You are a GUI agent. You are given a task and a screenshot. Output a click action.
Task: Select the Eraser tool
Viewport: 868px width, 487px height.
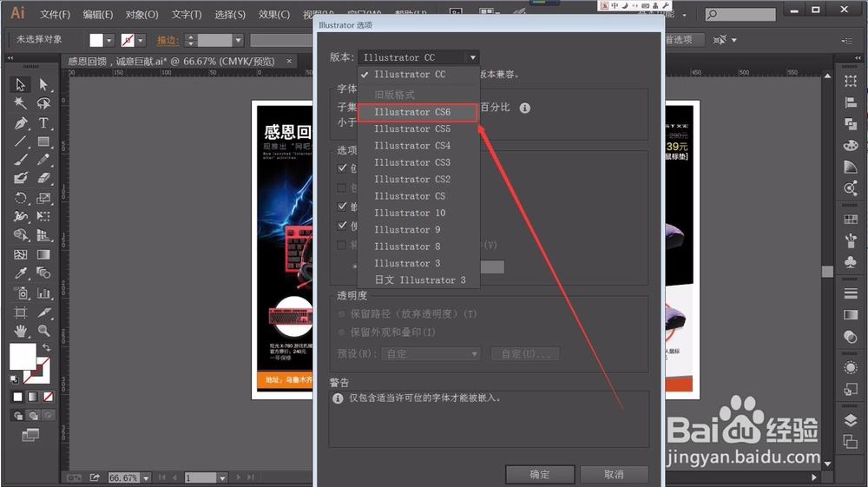pyautogui.click(x=43, y=178)
